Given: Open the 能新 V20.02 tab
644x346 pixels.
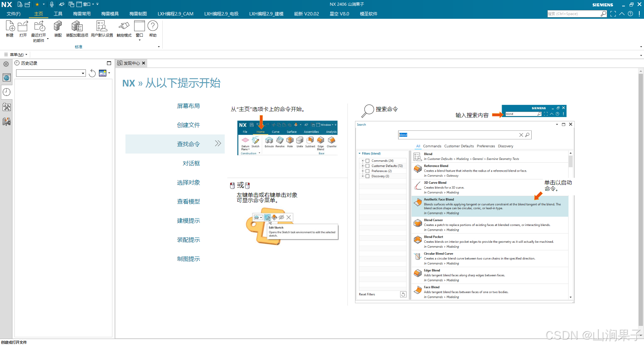Looking at the screenshot, I should click(307, 14).
